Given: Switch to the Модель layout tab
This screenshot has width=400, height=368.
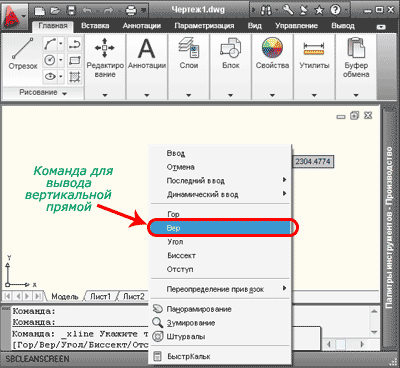Looking at the screenshot, I should click(65, 296).
